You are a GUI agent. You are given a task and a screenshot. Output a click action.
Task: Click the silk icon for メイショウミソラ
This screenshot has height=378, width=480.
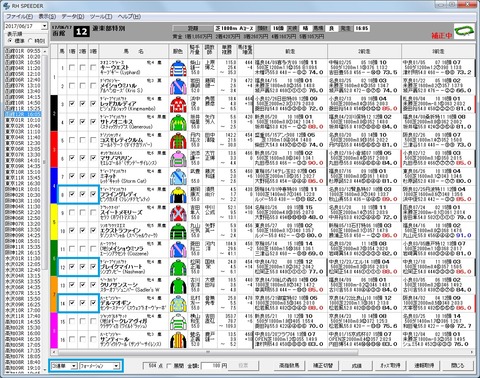178,249
